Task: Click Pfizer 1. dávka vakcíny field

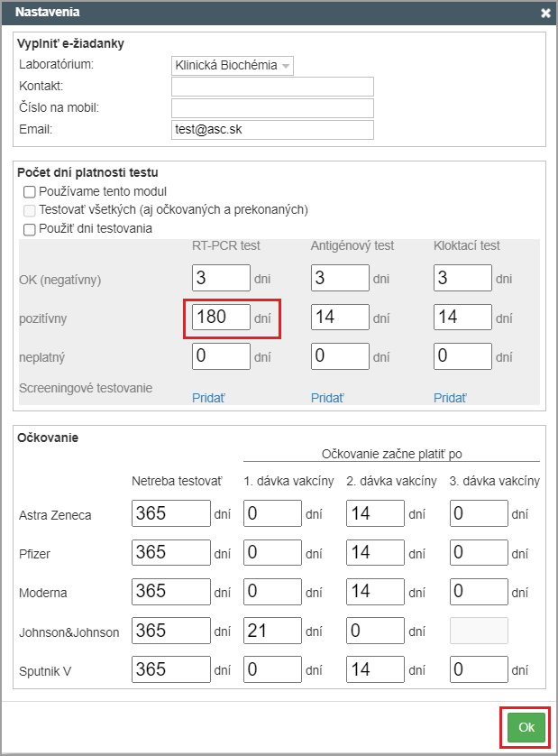Action: point(273,552)
